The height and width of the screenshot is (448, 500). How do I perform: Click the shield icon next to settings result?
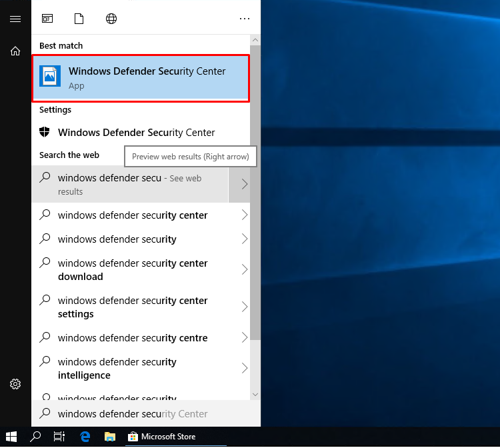pyautogui.click(x=45, y=132)
